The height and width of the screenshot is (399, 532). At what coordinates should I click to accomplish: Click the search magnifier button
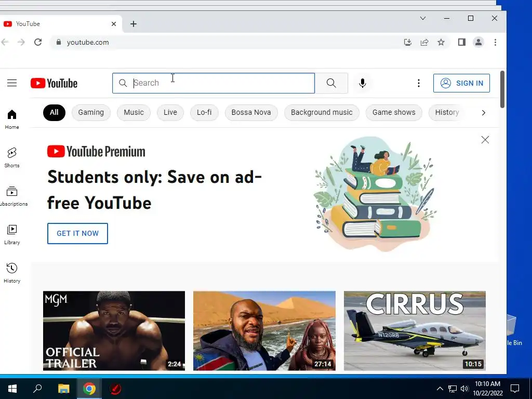(x=331, y=83)
